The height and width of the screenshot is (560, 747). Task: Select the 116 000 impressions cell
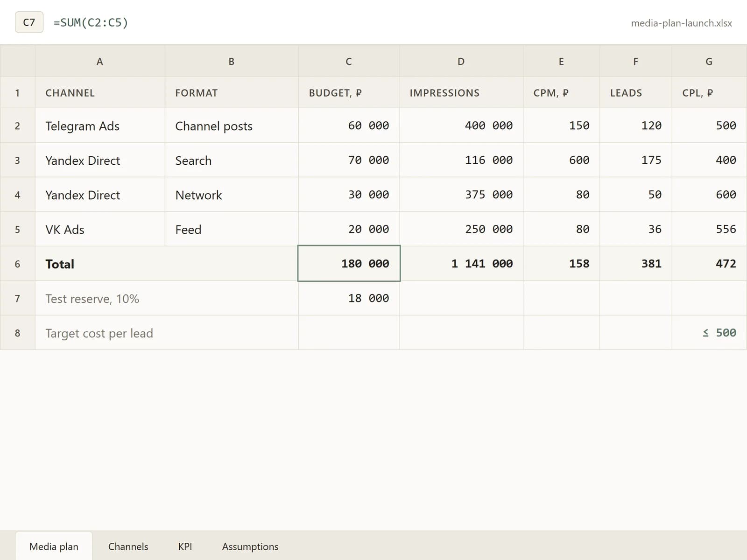tap(461, 160)
